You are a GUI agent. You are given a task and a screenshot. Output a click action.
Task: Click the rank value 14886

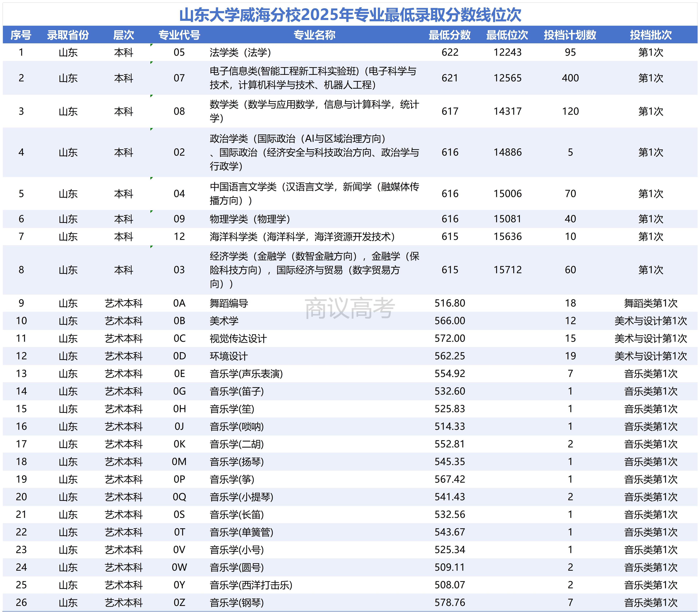point(508,152)
